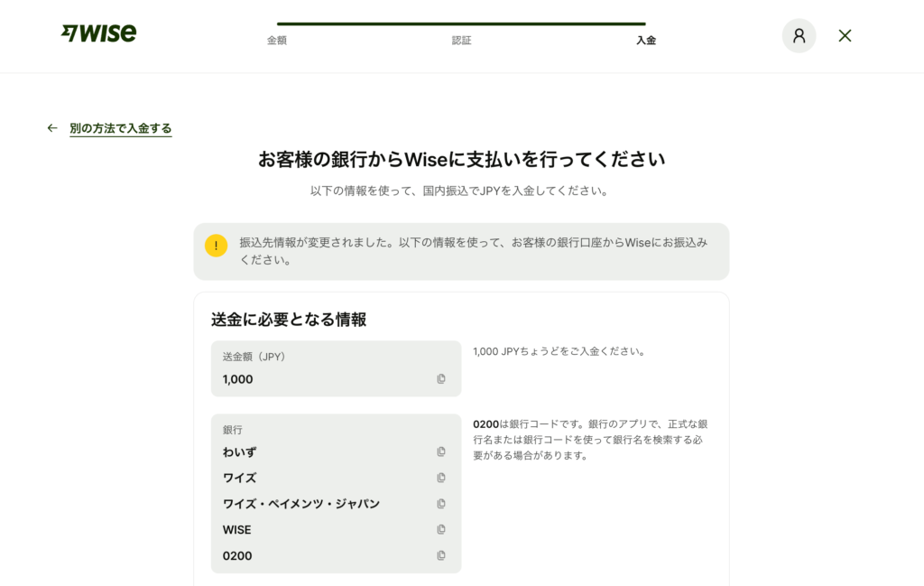Image resolution: width=924 pixels, height=586 pixels.
Task: Select the 認証 progress step
Action: [x=462, y=41]
